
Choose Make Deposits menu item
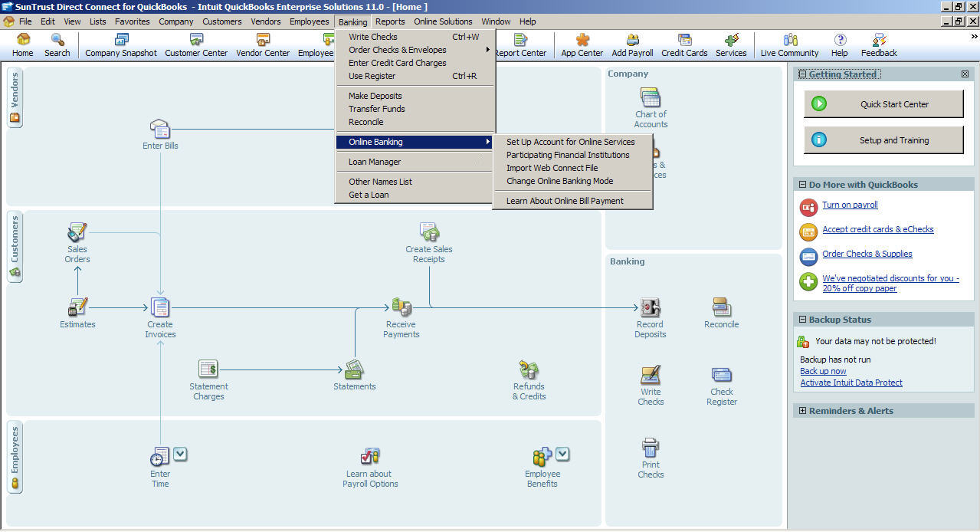click(415, 96)
